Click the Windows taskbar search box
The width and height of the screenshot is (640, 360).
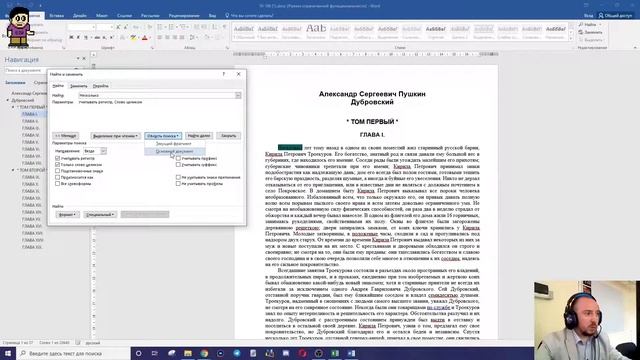click(73, 353)
